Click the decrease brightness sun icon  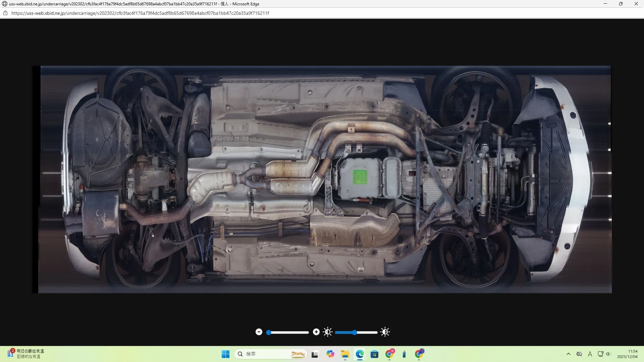(x=328, y=332)
